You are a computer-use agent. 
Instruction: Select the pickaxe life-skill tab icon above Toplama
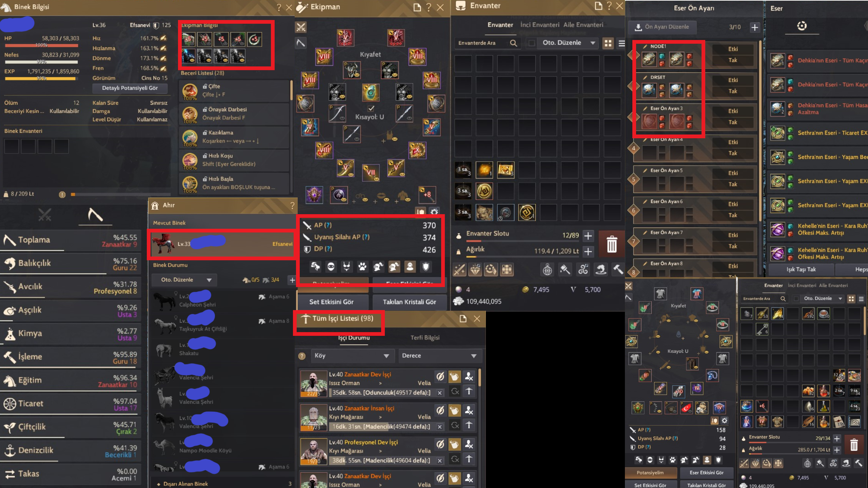(95, 215)
